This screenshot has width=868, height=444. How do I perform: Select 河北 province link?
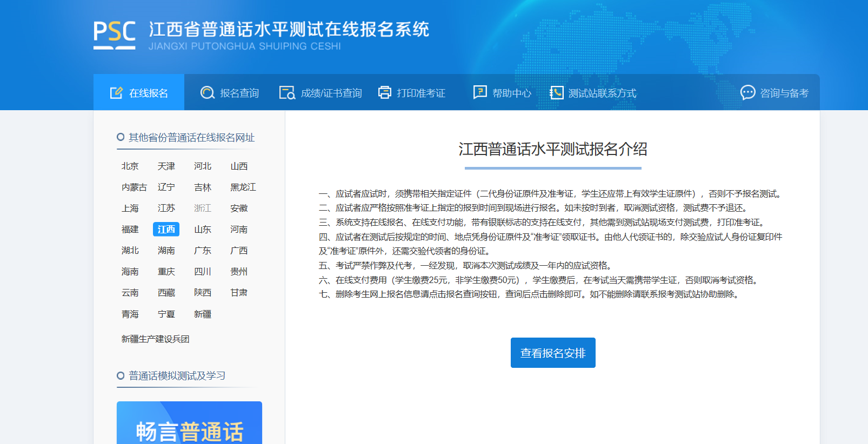[203, 166]
